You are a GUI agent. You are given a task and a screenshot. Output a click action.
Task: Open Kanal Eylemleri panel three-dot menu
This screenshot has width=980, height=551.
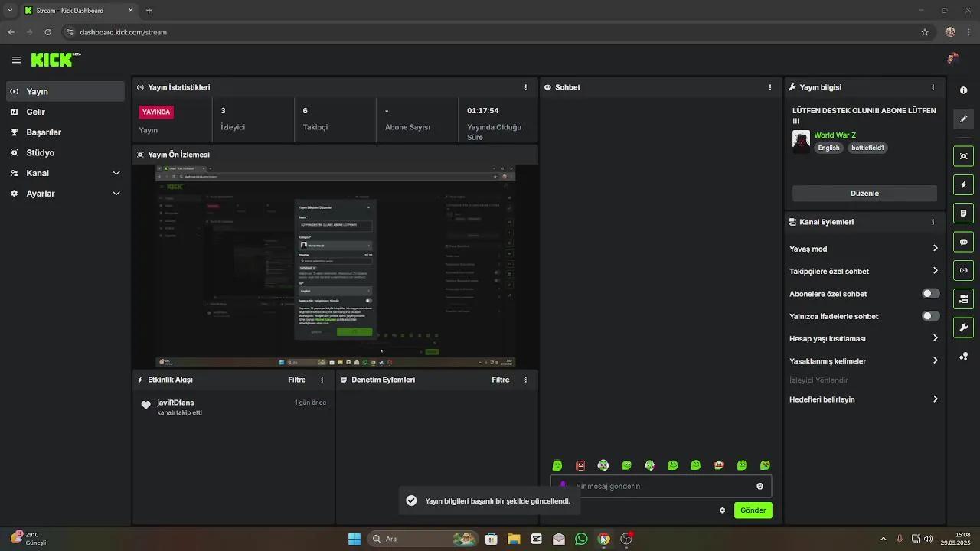[x=933, y=222]
